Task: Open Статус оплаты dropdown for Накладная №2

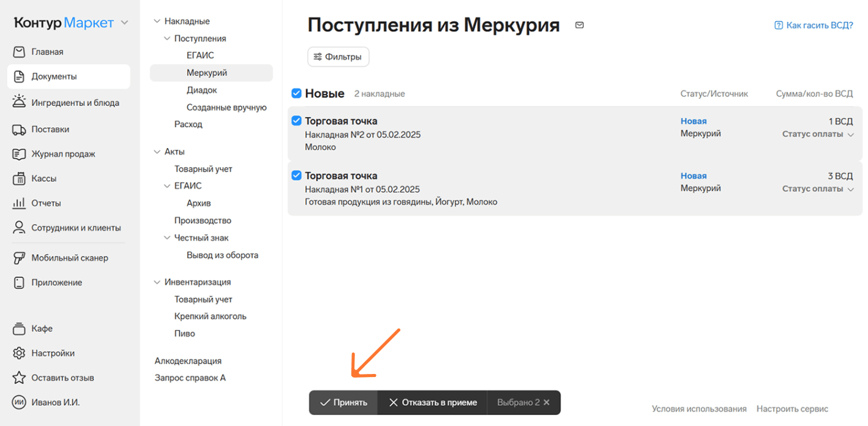Action: pos(817,134)
